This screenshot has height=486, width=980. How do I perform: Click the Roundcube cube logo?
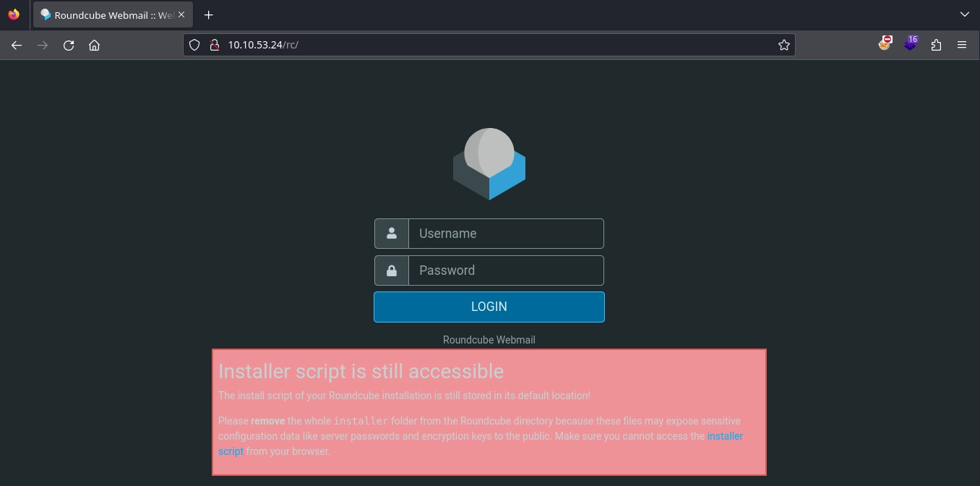click(489, 164)
